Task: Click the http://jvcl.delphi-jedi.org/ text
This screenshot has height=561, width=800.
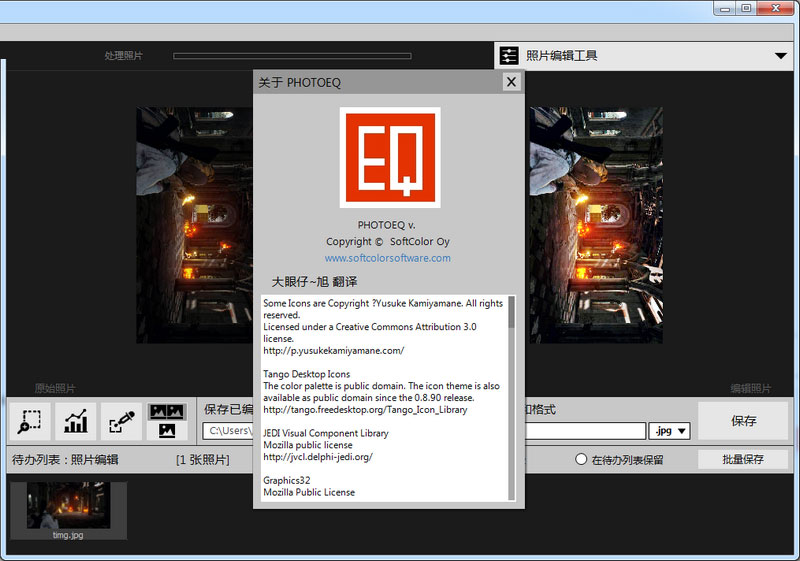Action: 318,457
